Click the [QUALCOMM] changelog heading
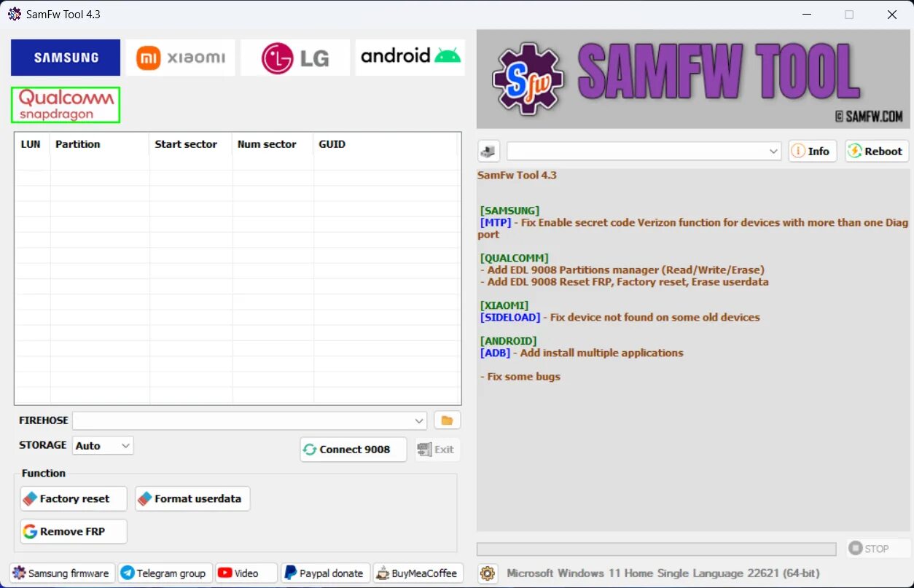This screenshot has width=914, height=588. (515, 258)
